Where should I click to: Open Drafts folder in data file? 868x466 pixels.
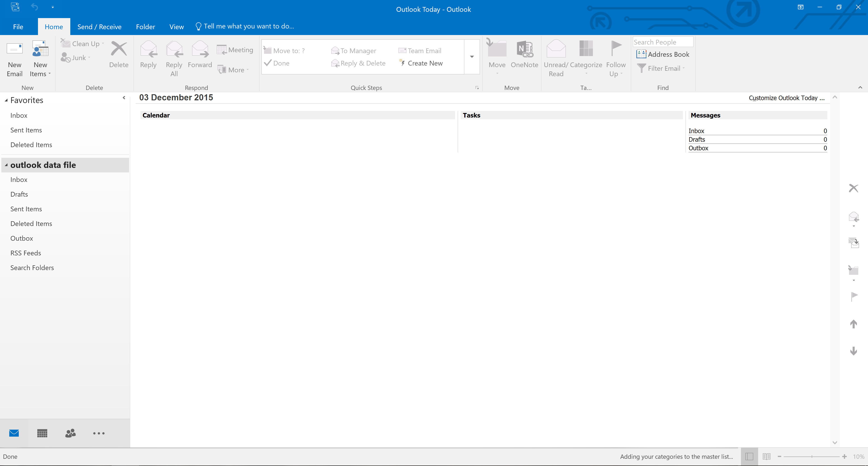(x=19, y=194)
